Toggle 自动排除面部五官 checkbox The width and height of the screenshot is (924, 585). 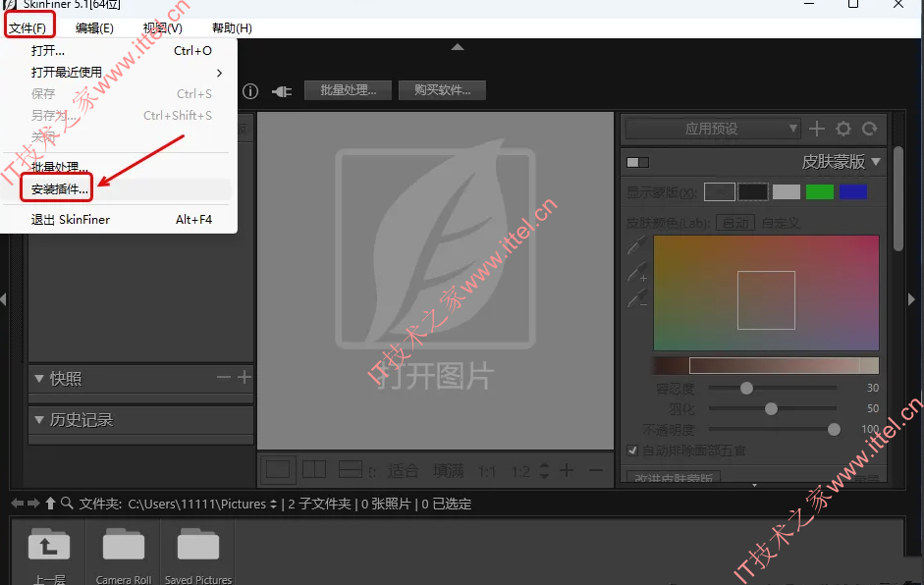tap(632, 451)
